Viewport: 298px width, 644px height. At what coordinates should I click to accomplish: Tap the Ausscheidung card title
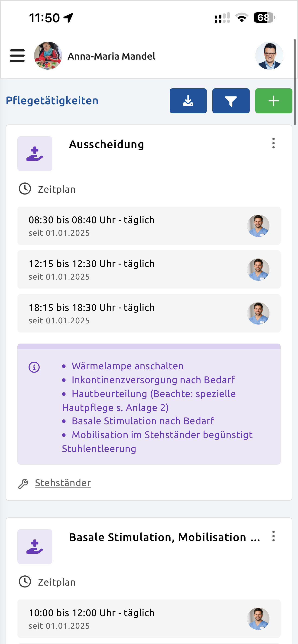[x=106, y=144]
